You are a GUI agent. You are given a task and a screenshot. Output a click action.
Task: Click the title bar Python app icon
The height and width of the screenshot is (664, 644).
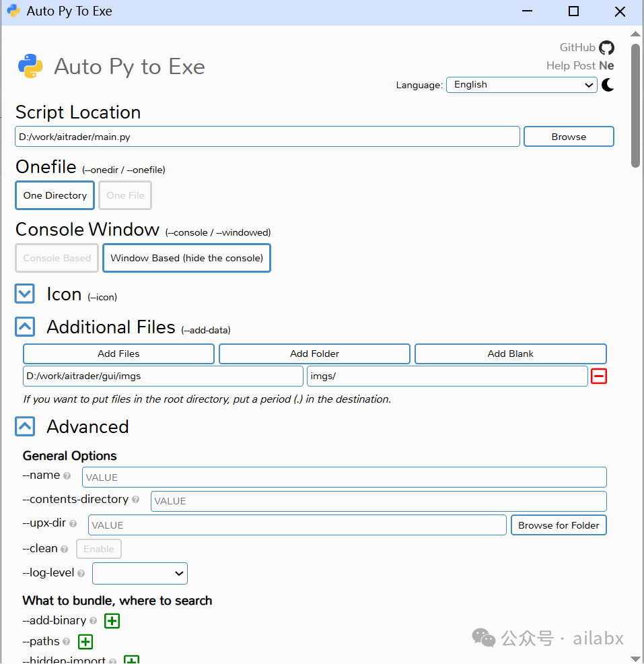pos(13,11)
